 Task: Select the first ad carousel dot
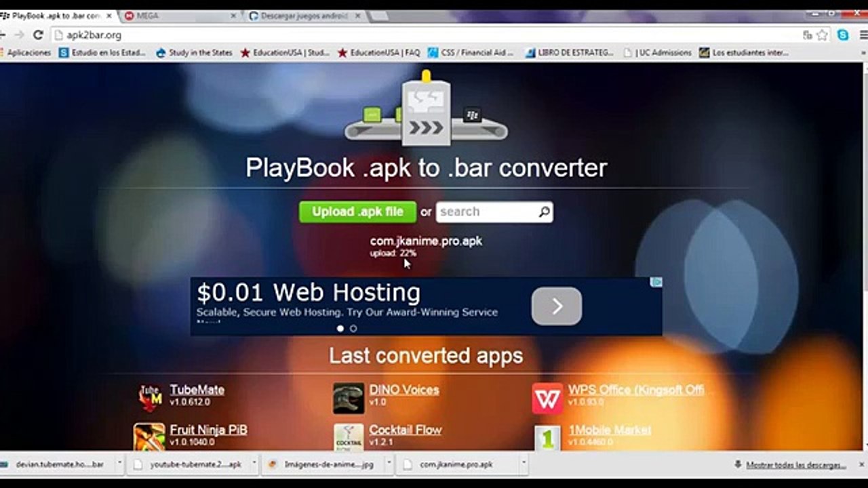340,329
